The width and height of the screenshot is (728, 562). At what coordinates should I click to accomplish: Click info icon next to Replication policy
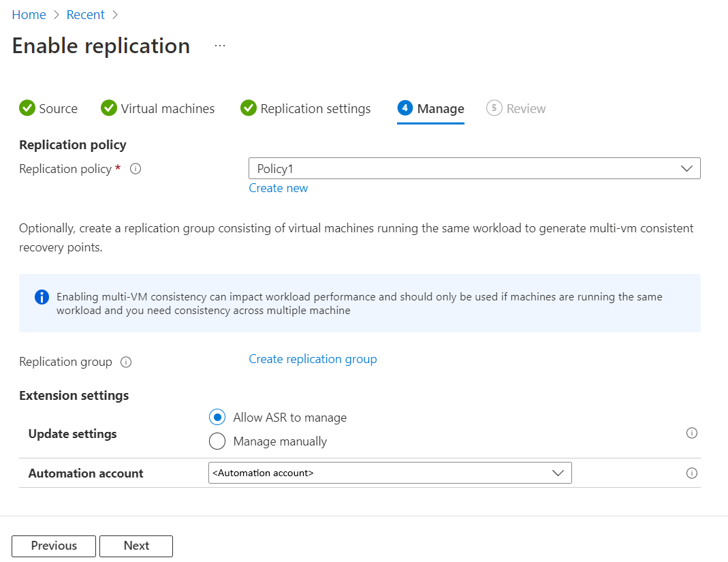click(136, 169)
